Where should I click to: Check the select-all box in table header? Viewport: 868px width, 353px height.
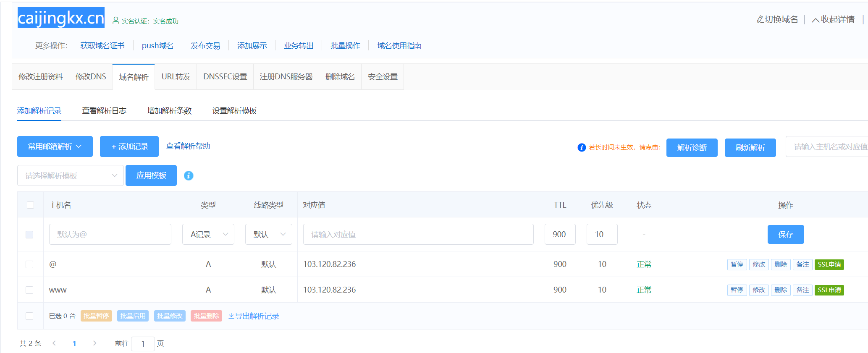[x=30, y=205]
